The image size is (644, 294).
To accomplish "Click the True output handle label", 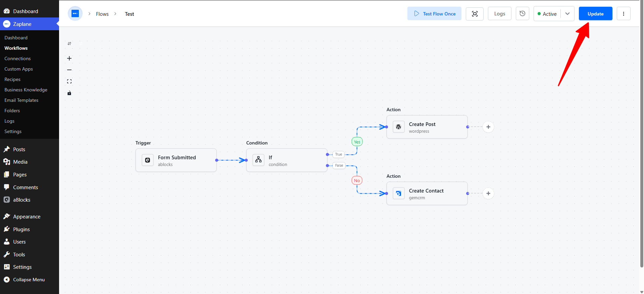I will [x=339, y=155].
